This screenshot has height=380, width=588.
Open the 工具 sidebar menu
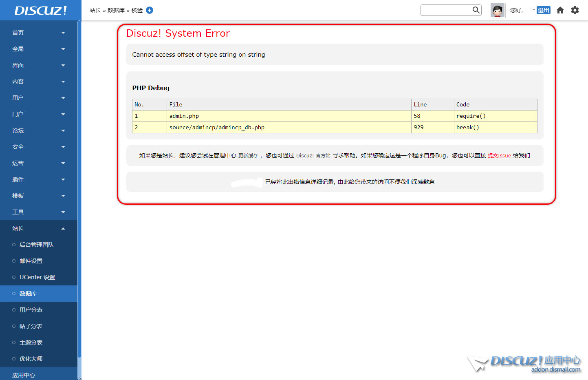[x=39, y=212]
